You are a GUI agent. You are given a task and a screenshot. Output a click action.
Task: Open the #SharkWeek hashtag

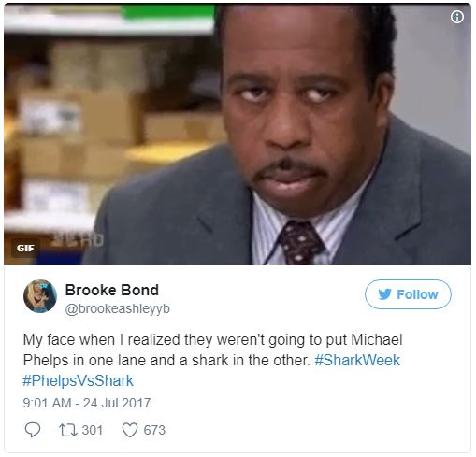[x=357, y=360]
